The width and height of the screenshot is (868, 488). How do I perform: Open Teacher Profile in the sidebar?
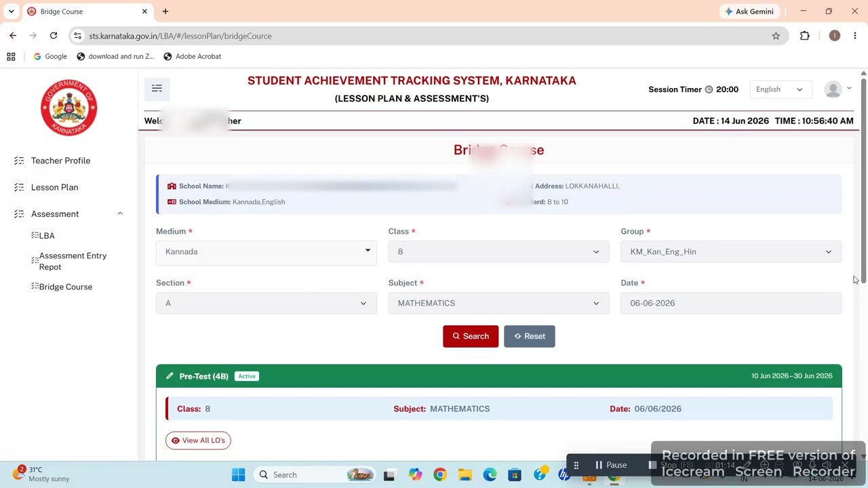pyautogui.click(x=60, y=161)
